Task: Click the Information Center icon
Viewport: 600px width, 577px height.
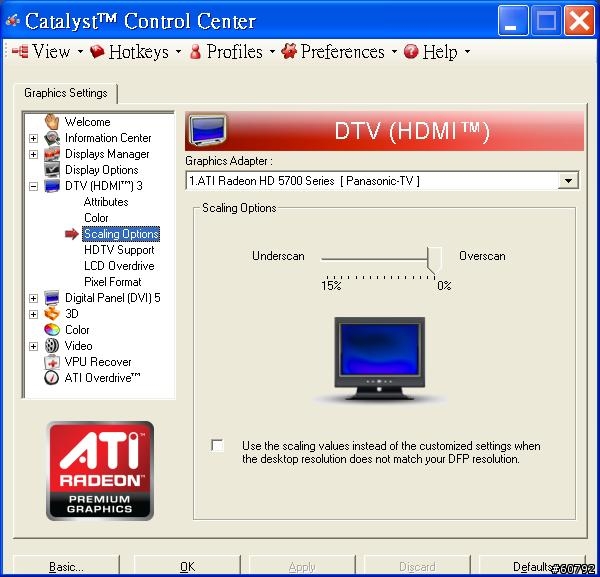Action: click(52, 138)
